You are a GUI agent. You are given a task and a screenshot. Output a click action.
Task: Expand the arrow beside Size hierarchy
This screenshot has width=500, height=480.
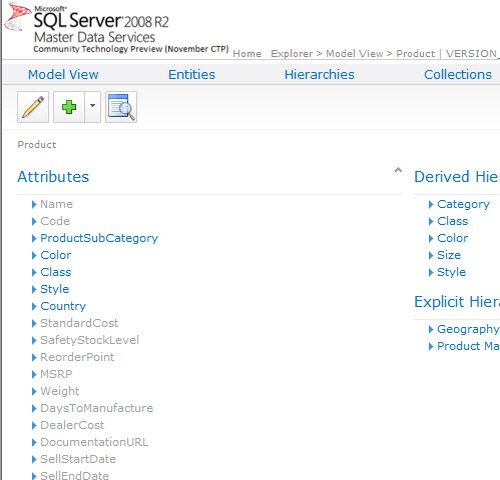431,255
